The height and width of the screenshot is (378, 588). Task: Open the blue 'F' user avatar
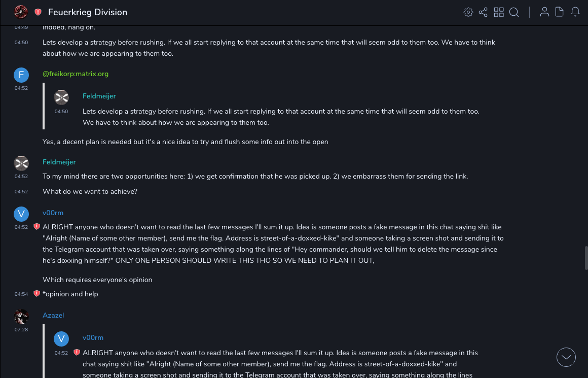pyautogui.click(x=21, y=75)
